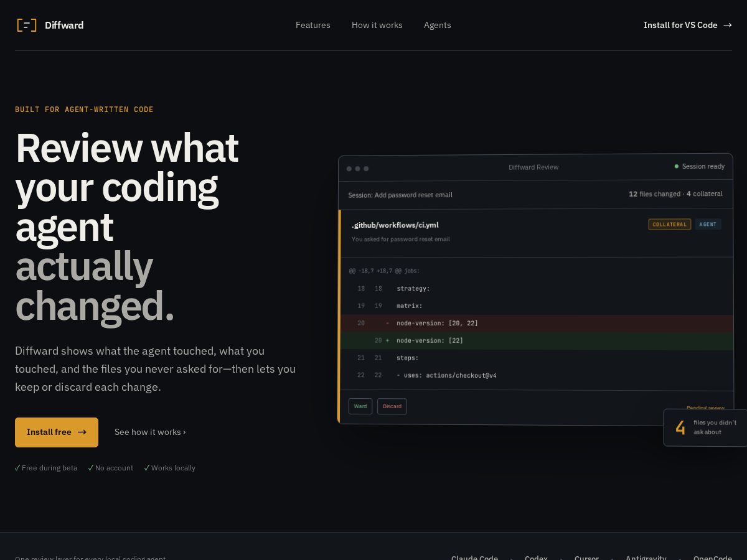Click arrow icon beside Install for VS Code
Image resolution: width=747 pixels, height=560 pixels.
click(x=728, y=25)
